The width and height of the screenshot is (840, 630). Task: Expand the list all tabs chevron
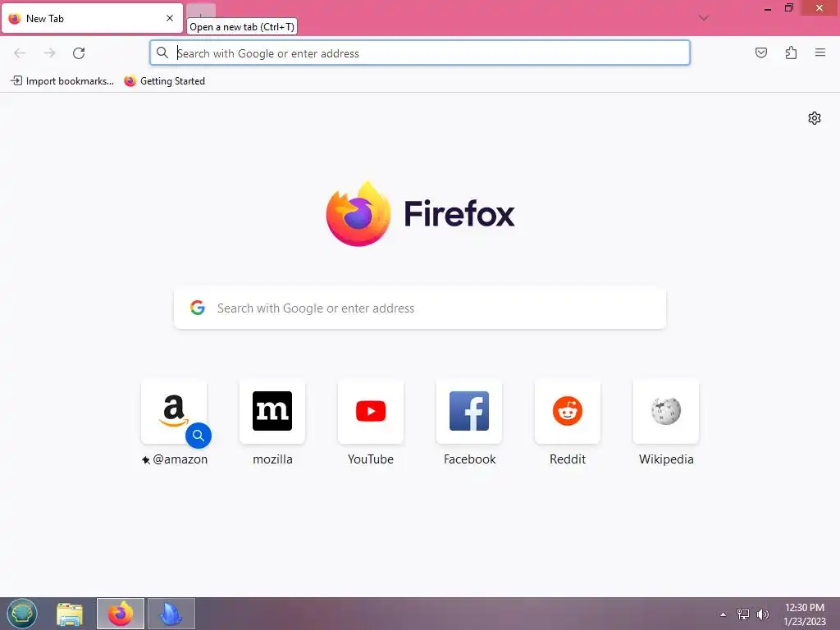pyautogui.click(x=704, y=18)
